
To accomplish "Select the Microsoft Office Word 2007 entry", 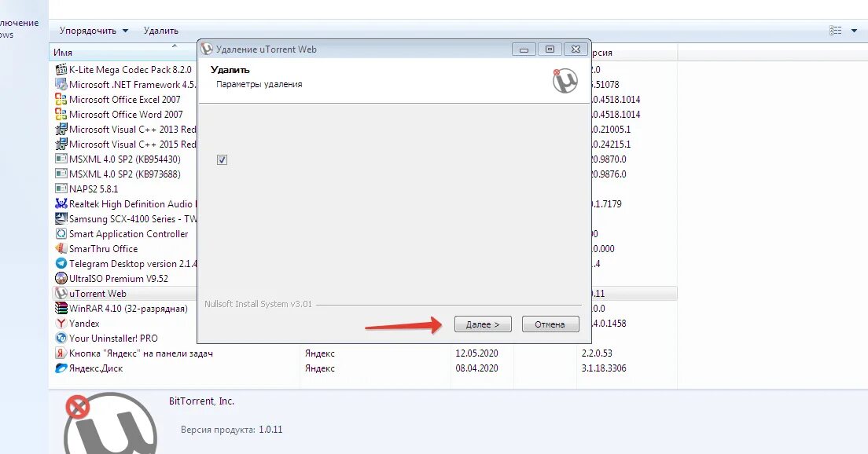I will click(x=126, y=115).
